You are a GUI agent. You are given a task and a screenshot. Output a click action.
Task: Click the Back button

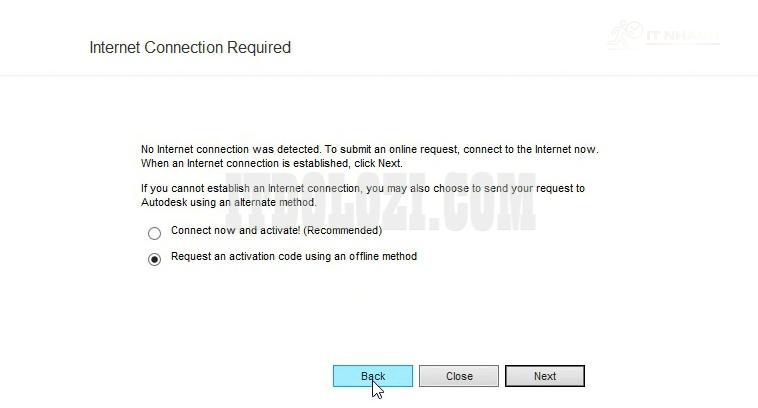pos(372,376)
